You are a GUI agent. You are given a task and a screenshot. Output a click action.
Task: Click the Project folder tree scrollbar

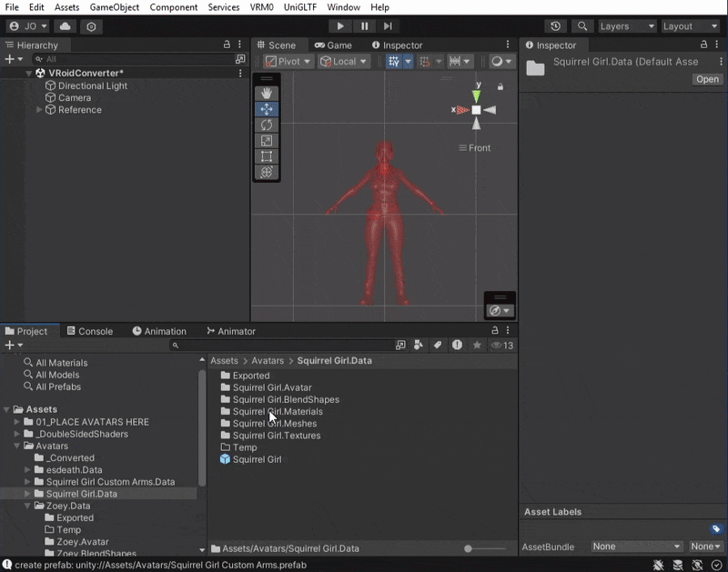(201, 427)
